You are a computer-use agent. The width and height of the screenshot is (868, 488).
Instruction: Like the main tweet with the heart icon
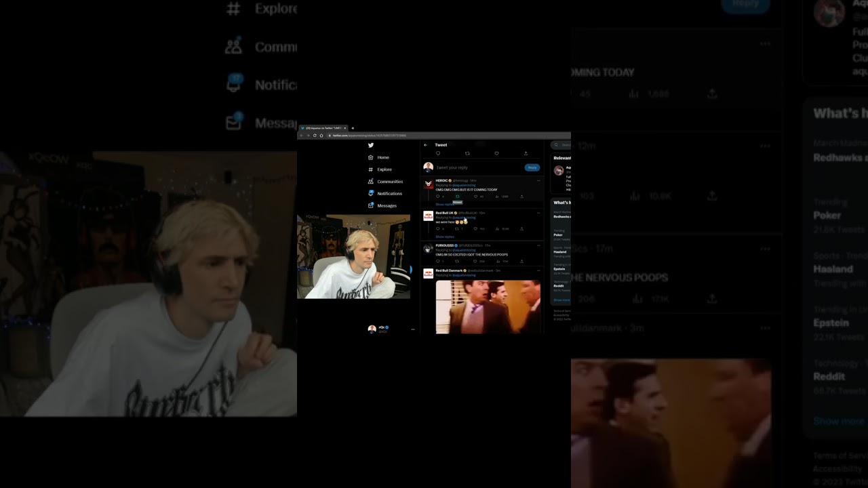pyautogui.click(x=496, y=153)
